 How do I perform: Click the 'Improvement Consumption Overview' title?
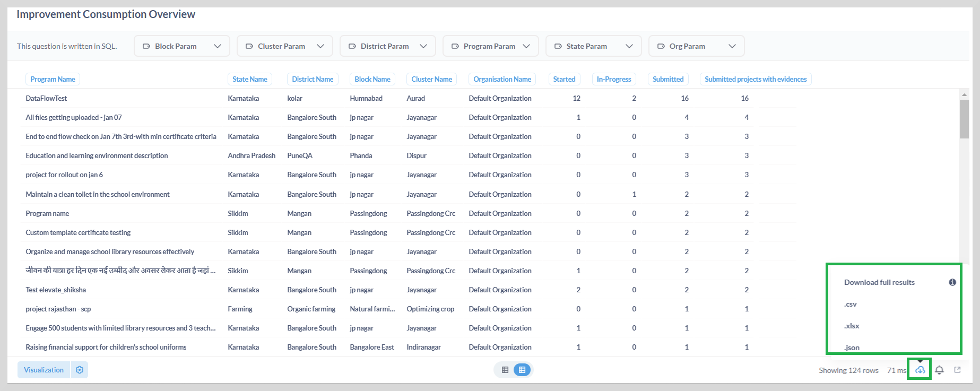point(106,14)
